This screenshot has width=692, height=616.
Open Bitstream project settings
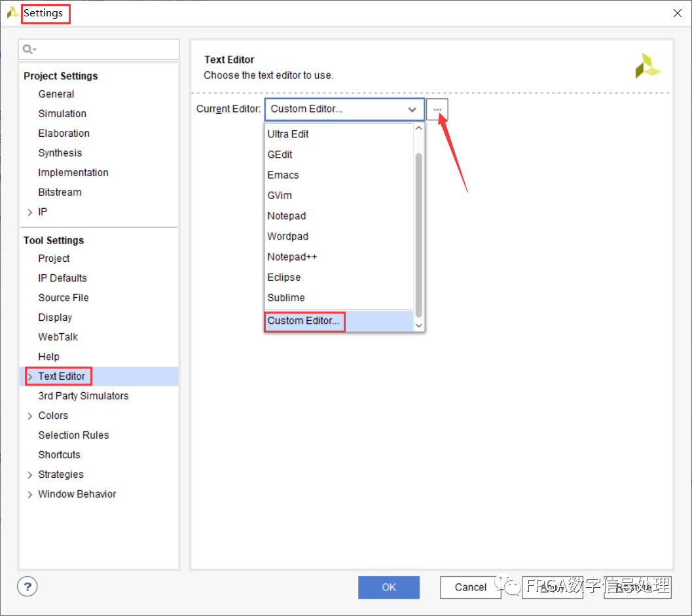click(60, 192)
